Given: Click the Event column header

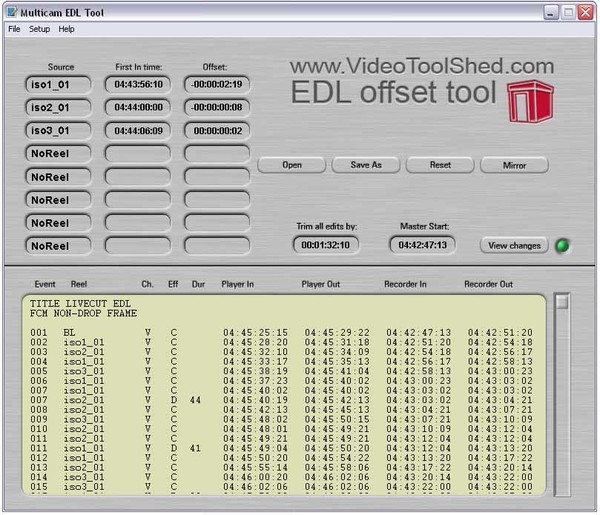Looking at the screenshot, I should [45, 284].
